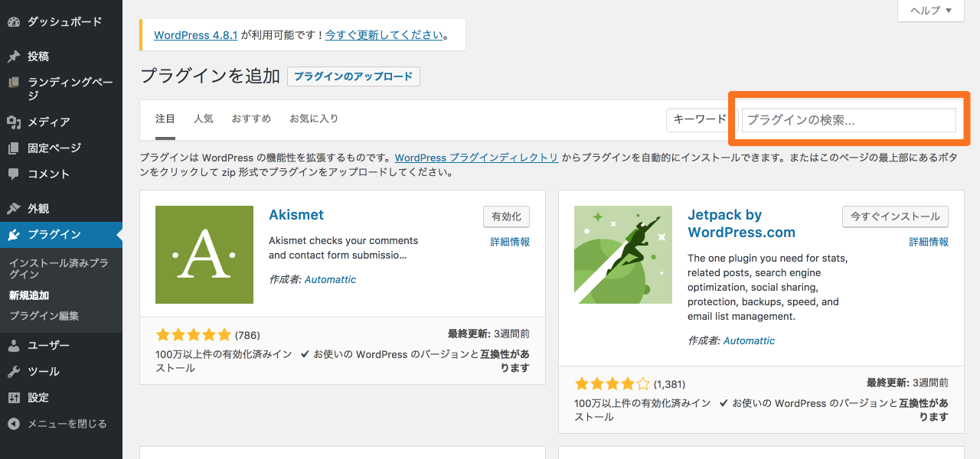
Task: Click Jetpack 今すぐインストール button
Action: tap(895, 216)
